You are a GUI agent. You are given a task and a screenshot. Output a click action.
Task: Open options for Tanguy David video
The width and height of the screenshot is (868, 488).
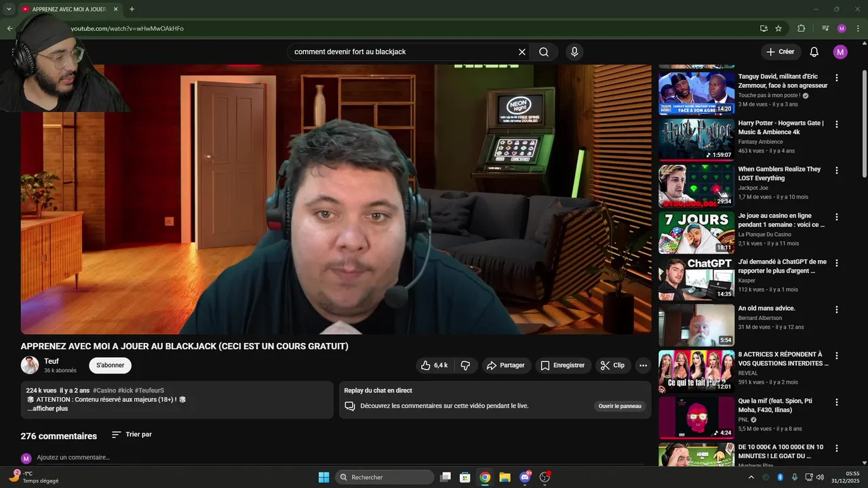tap(836, 78)
